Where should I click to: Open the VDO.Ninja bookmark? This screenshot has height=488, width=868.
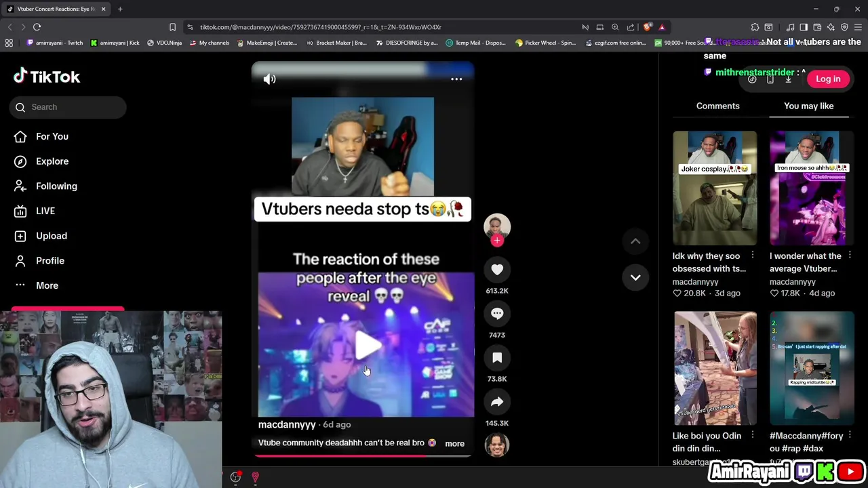tap(164, 43)
